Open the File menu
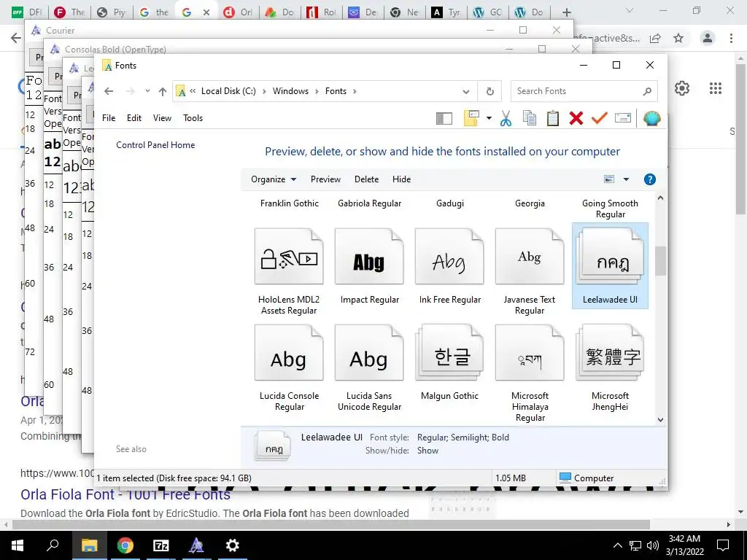 click(109, 118)
